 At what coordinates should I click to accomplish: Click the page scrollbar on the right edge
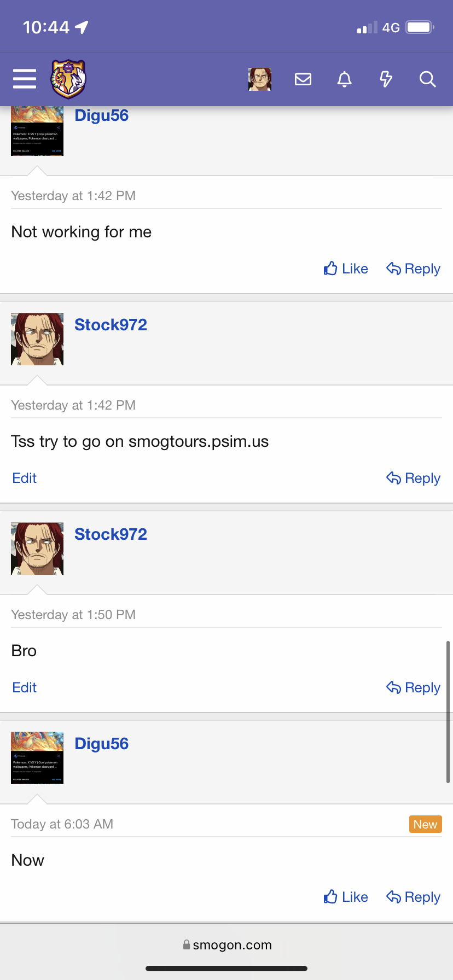click(448, 712)
